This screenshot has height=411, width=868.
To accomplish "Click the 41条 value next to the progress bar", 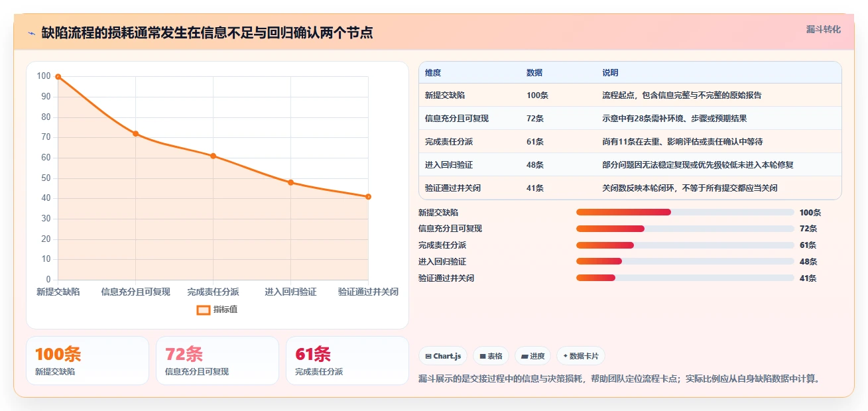I will click(808, 278).
